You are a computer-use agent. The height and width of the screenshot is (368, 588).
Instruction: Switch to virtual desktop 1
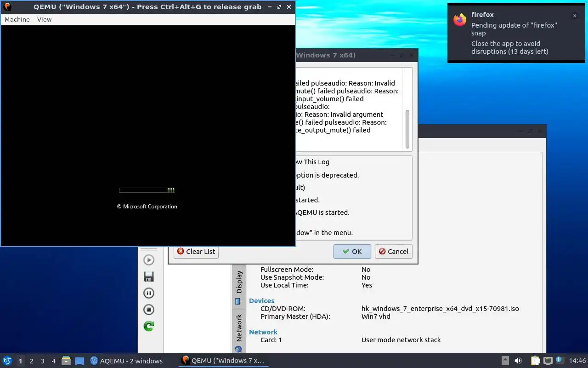[20, 361]
